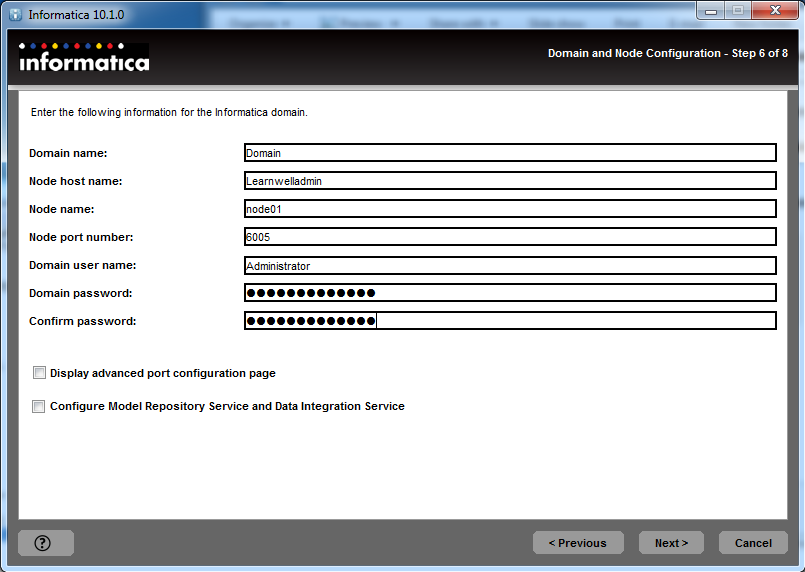Focus the Domain name field
This screenshot has height=572, width=805.
tap(510, 152)
